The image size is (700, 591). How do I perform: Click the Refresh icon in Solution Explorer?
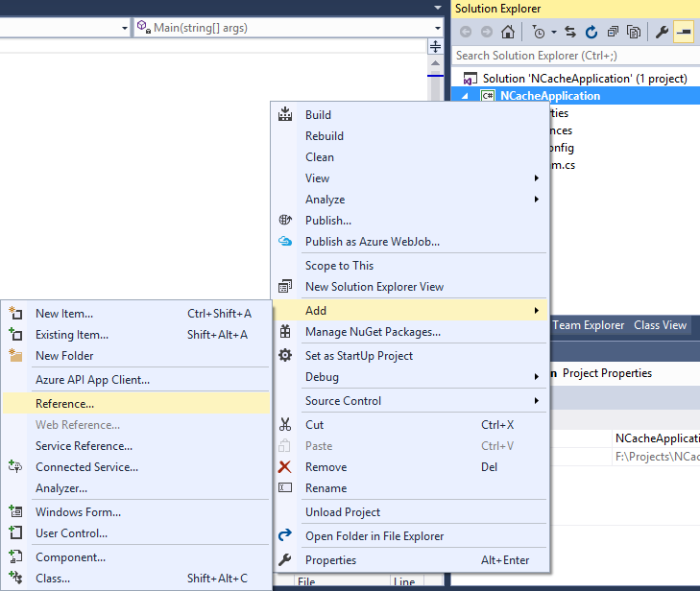pos(591,32)
